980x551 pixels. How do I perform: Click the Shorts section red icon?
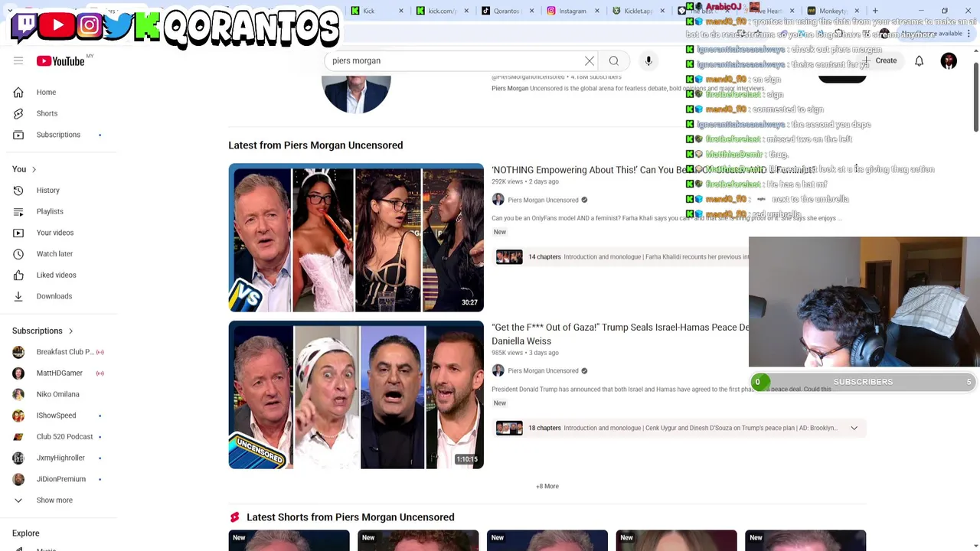click(x=234, y=517)
